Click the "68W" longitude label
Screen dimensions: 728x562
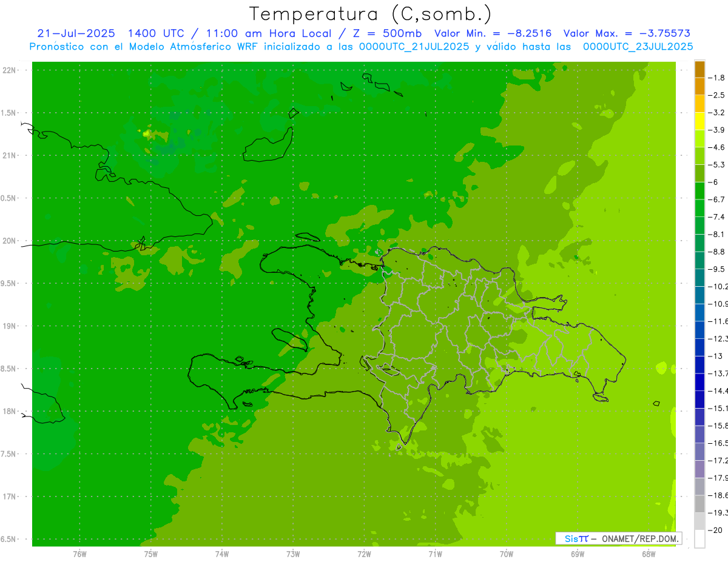click(x=649, y=554)
